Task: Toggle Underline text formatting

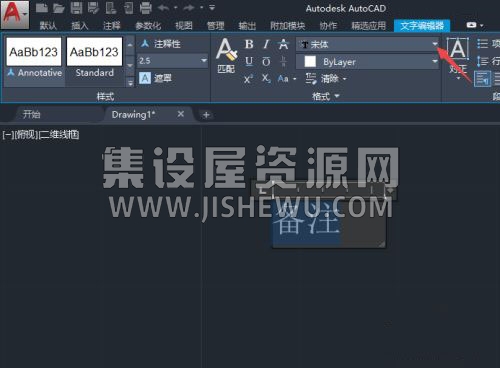Action: coord(249,61)
